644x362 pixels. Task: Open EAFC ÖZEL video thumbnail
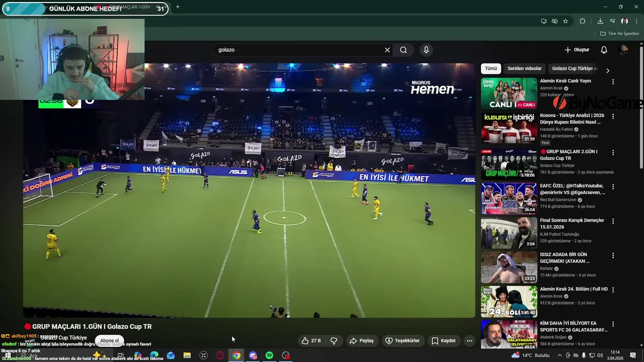(509, 198)
